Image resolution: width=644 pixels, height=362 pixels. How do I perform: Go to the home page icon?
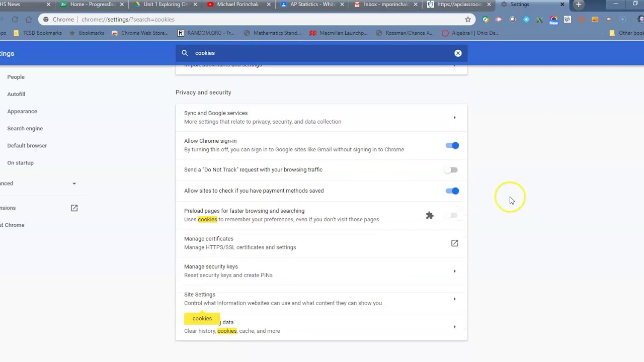pyautogui.click(x=29, y=20)
